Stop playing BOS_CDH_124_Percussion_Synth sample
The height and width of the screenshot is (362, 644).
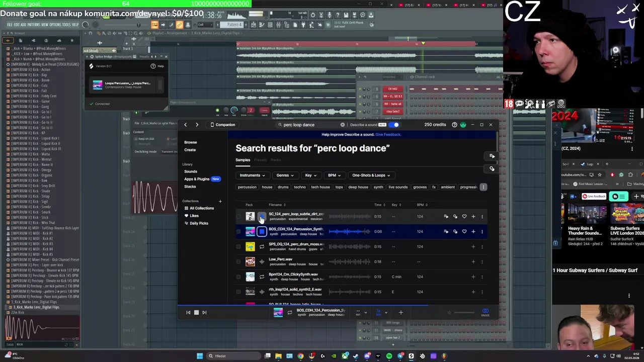pos(262,232)
